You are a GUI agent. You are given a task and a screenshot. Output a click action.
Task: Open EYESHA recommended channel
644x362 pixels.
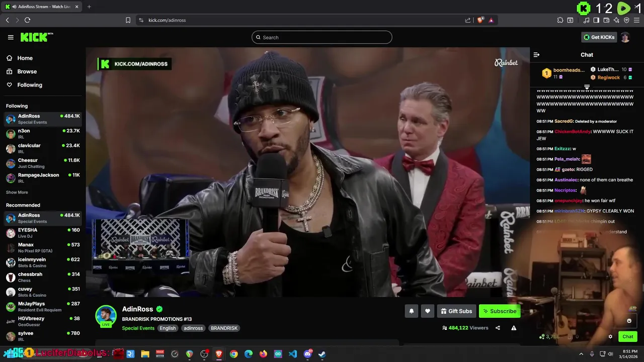point(43,233)
